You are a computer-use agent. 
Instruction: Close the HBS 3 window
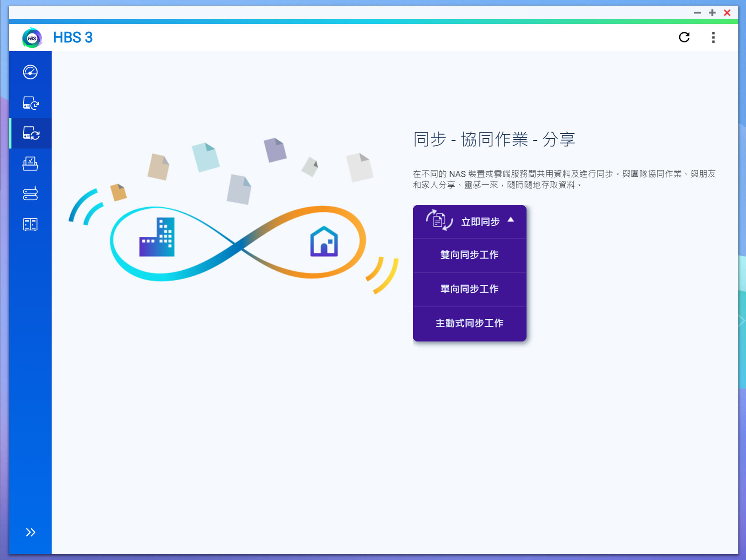tap(727, 13)
